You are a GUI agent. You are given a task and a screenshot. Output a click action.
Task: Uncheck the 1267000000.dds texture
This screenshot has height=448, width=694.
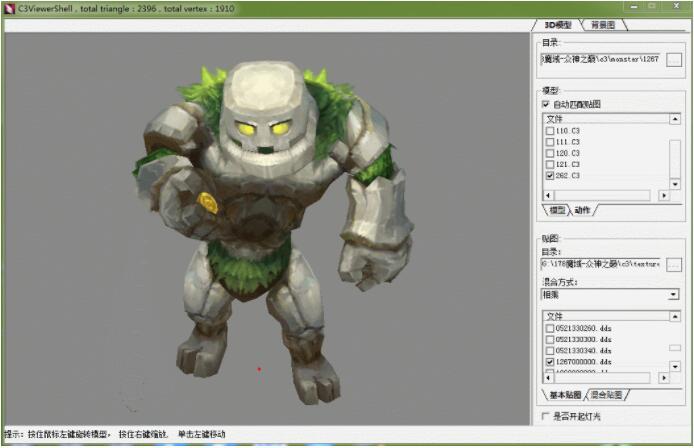[550, 362]
